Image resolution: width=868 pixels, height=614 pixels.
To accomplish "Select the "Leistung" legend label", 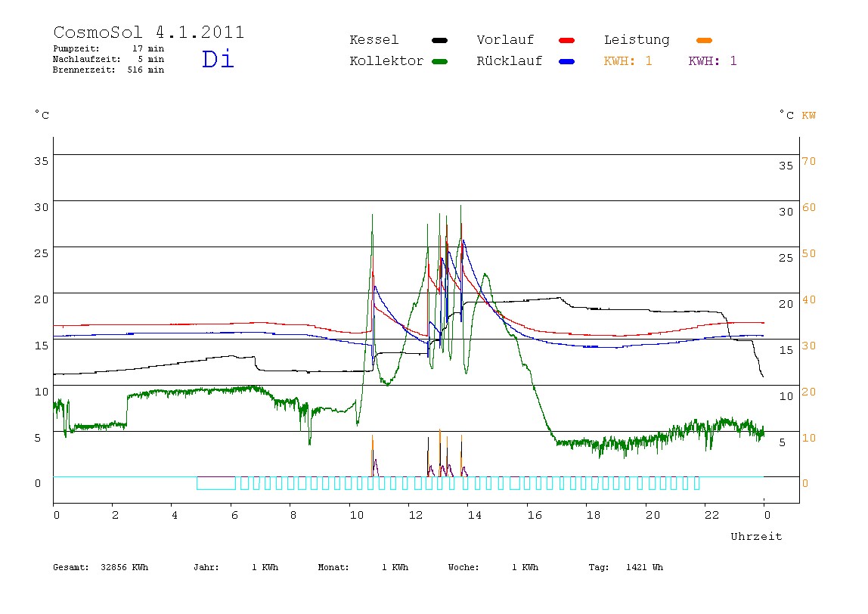I will tap(637, 40).
